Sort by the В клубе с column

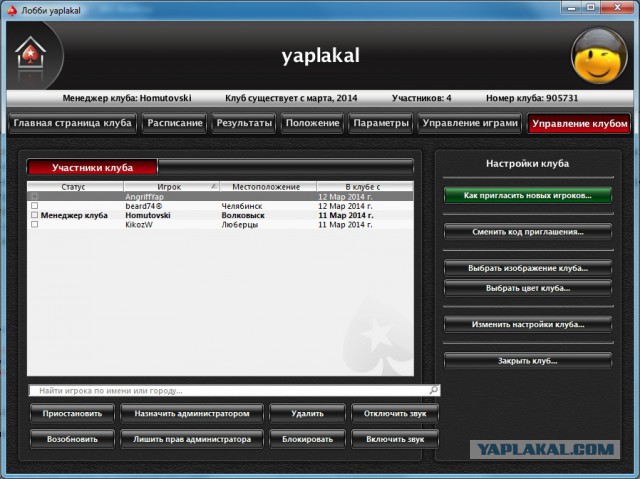click(x=365, y=187)
